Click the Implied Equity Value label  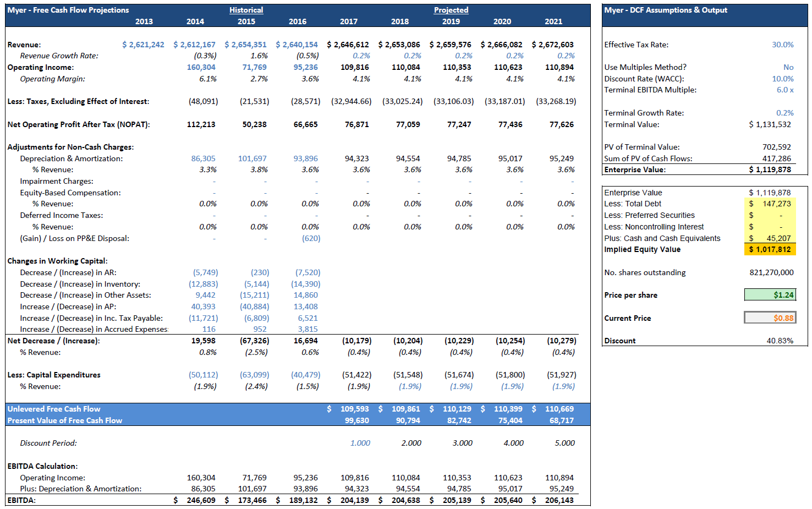[642, 249]
